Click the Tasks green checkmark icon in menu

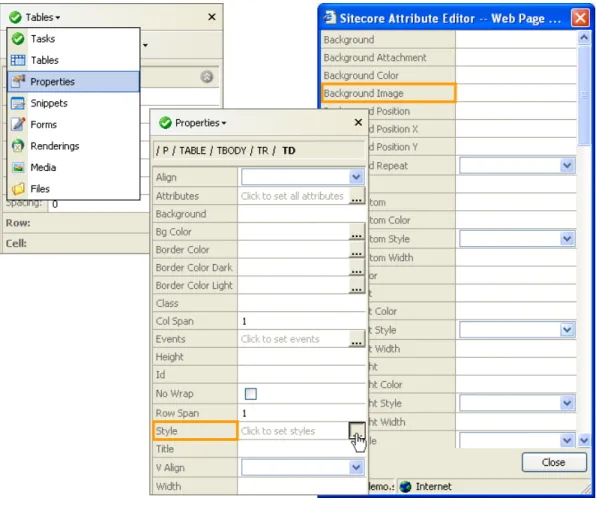point(18,39)
